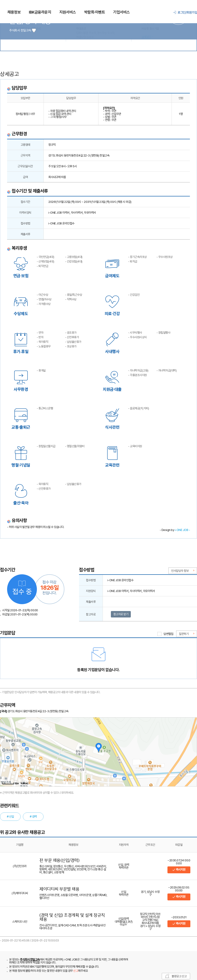The image size is (197, 980).
Task: Click the 사무환경 monitor icon
Action: click(21, 377)
